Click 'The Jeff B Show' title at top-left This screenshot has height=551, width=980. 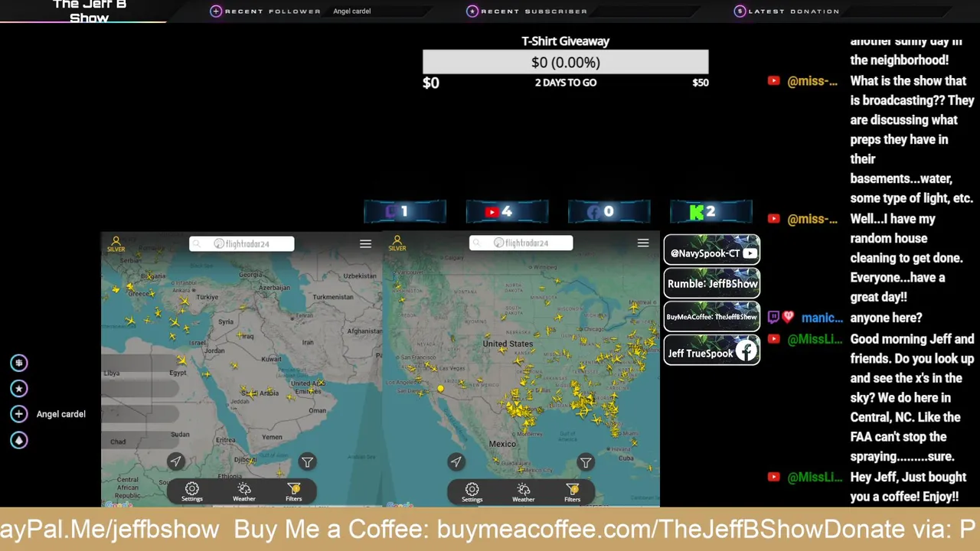click(x=90, y=11)
